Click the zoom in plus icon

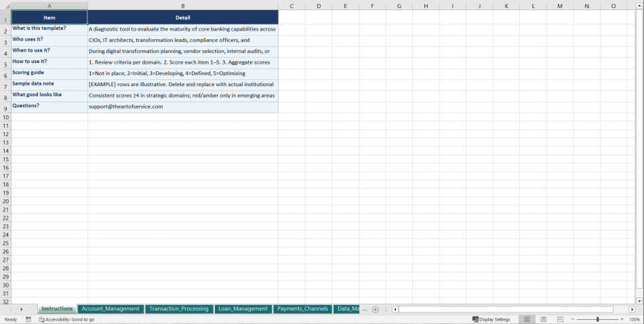(622, 319)
